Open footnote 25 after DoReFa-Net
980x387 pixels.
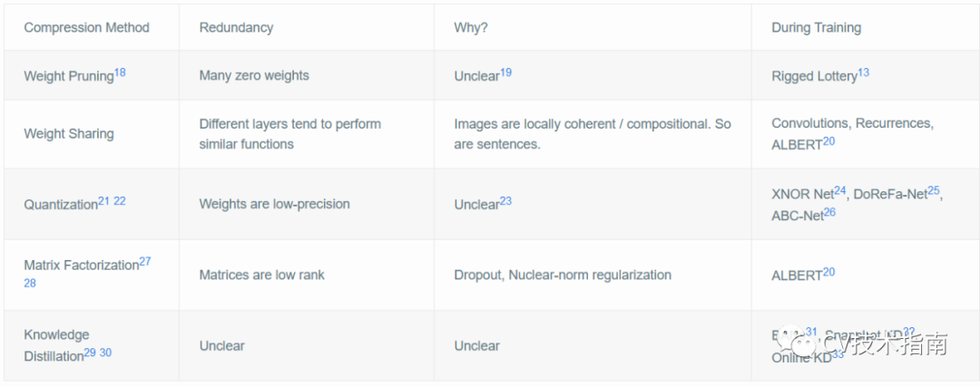pyautogui.click(x=934, y=191)
